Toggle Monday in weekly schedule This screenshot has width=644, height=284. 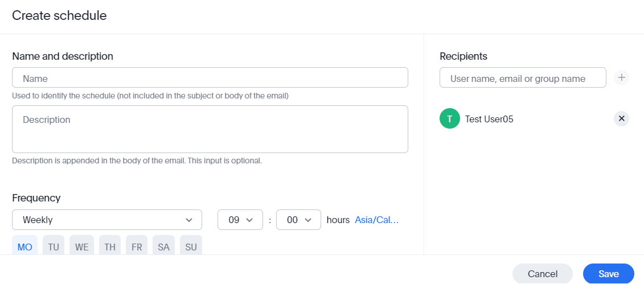point(24,246)
